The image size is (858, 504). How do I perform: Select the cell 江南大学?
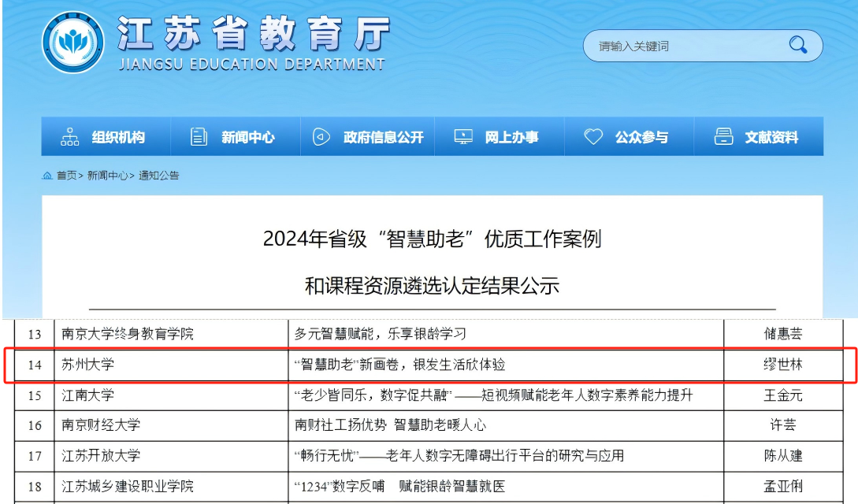point(171,395)
